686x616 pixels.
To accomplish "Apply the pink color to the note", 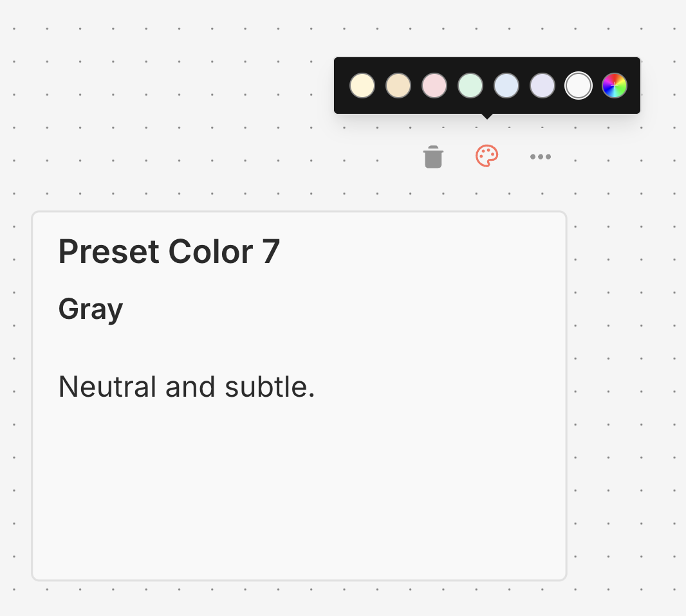I will [434, 85].
